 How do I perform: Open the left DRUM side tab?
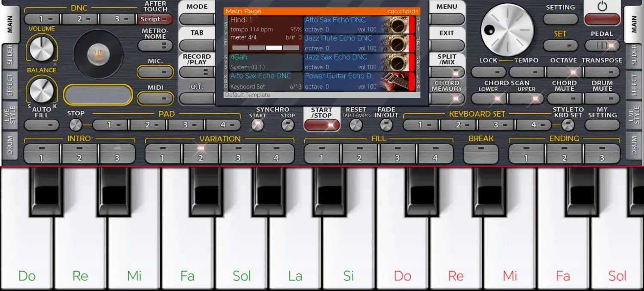point(9,145)
